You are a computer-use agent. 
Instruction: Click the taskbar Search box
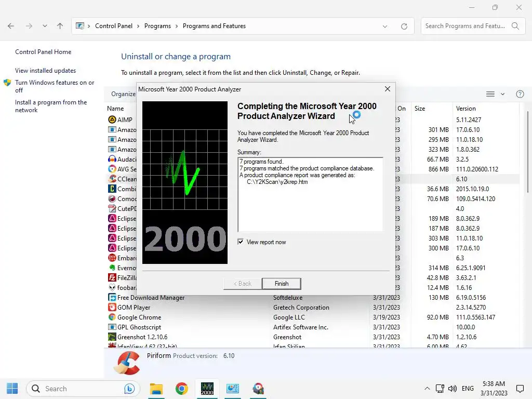(83, 389)
